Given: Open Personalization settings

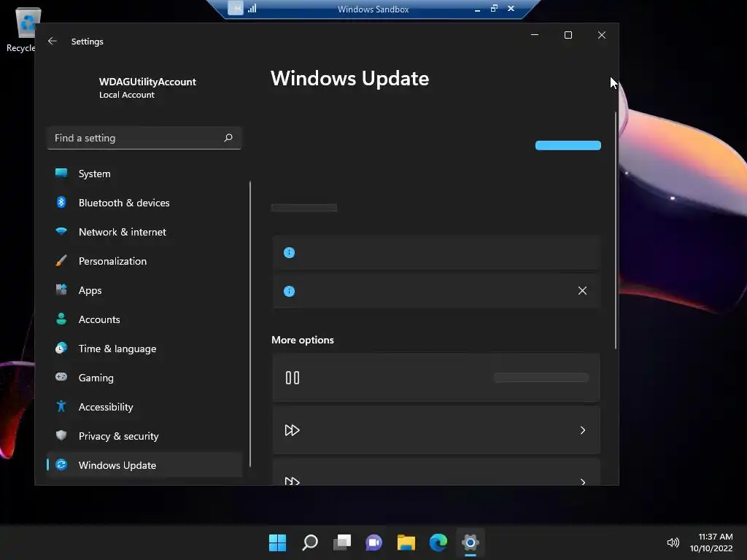Looking at the screenshot, I should [x=144, y=261].
